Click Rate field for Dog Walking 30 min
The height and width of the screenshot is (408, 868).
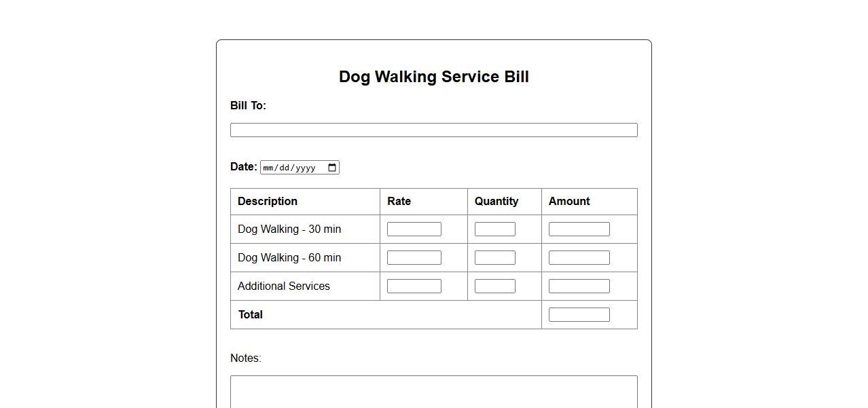coord(414,229)
